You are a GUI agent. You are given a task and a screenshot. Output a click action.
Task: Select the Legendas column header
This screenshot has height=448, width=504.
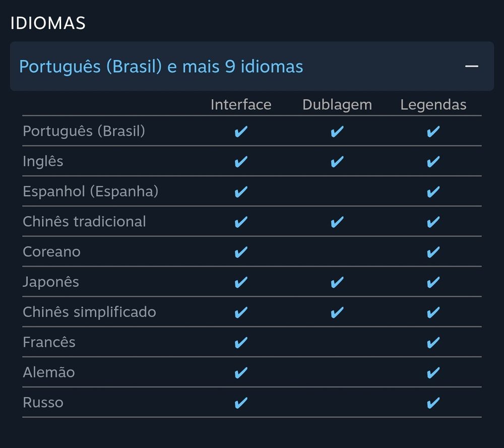(433, 105)
